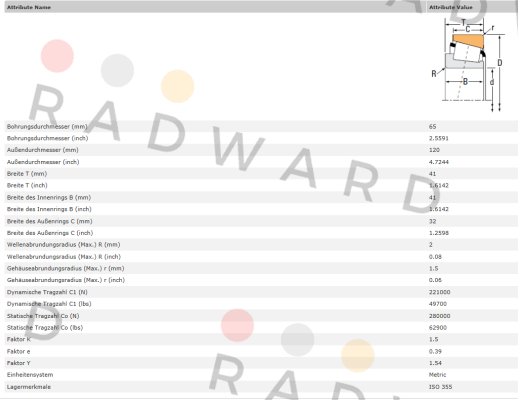Select the Breite T (mm) row

click(x=261, y=173)
